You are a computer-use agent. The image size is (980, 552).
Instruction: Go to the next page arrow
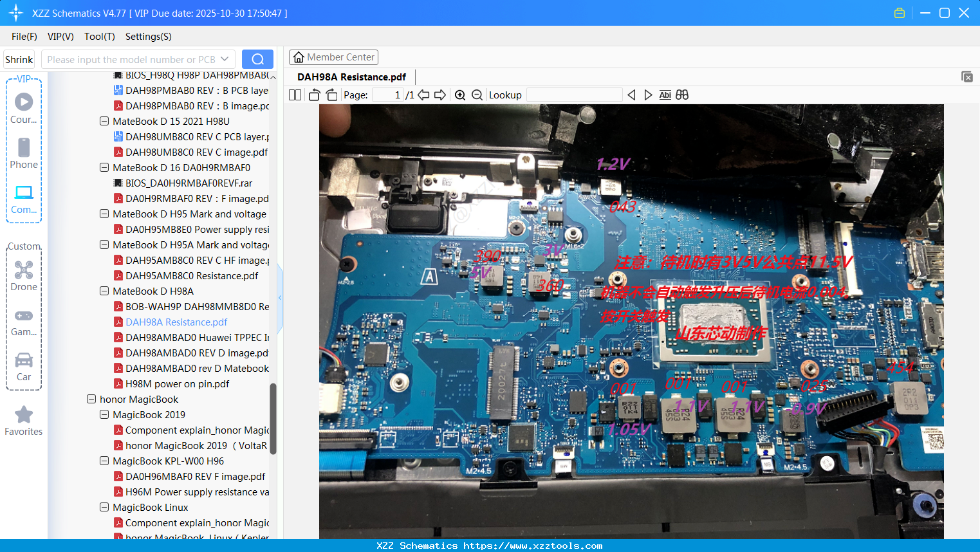click(440, 95)
